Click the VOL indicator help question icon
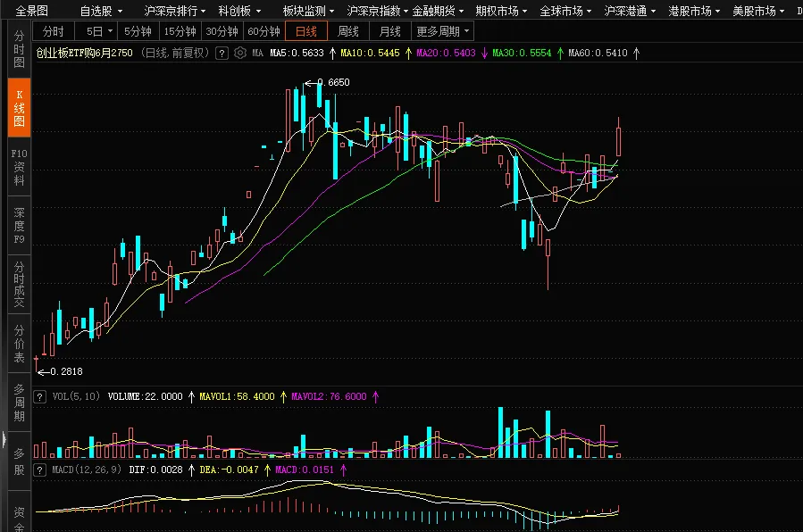This screenshot has width=803, height=532. click(39, 397)
